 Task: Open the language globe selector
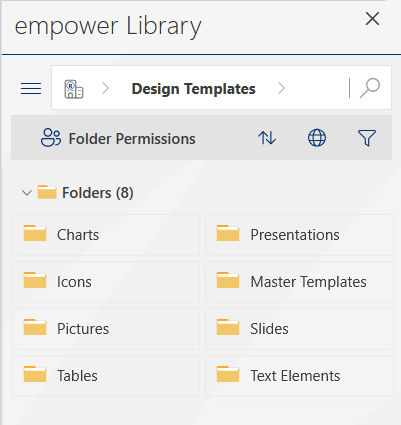coord(317,138)
